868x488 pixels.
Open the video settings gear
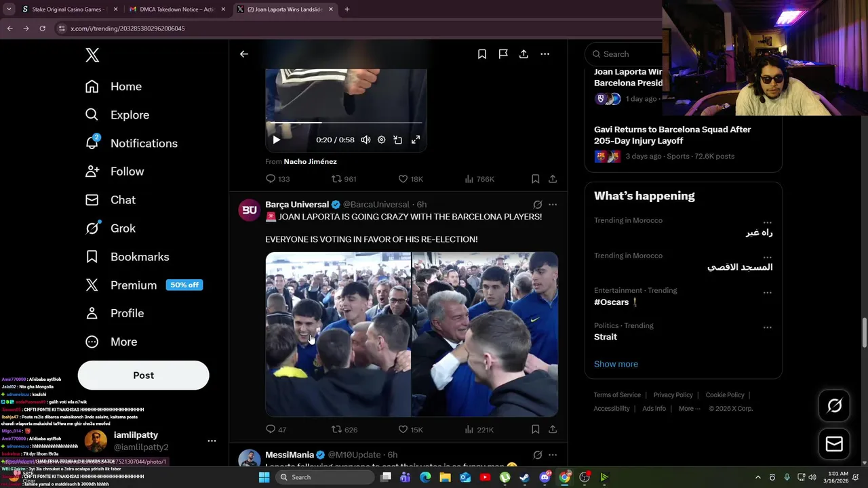pos(381,140)
